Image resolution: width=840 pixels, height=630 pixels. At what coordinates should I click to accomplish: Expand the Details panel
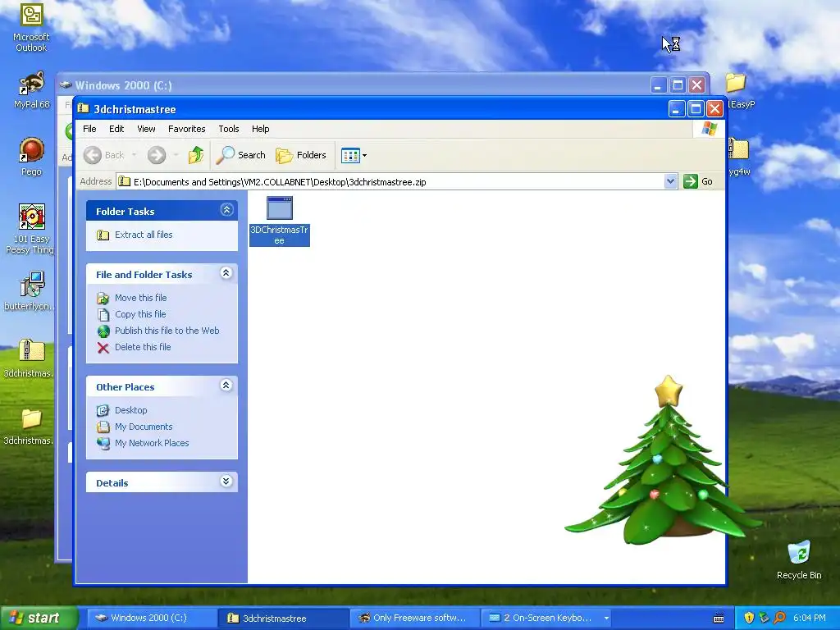coord(226,481)
